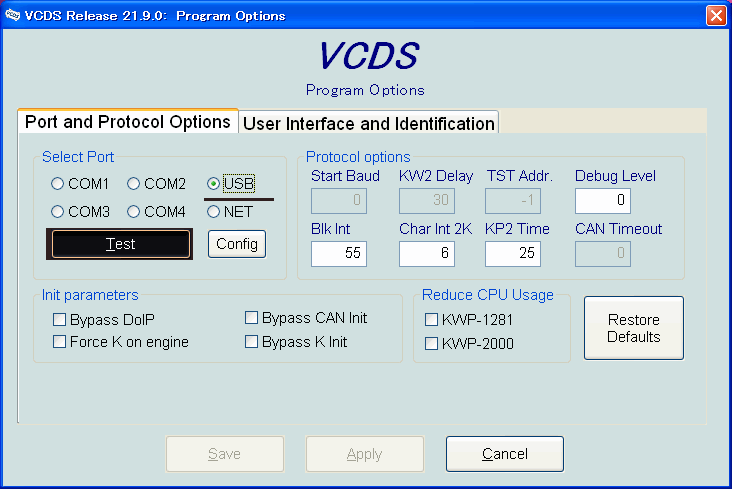The image size is (732, 489).
Task: Click the KP2 Time label
Action: pos(517,228)
